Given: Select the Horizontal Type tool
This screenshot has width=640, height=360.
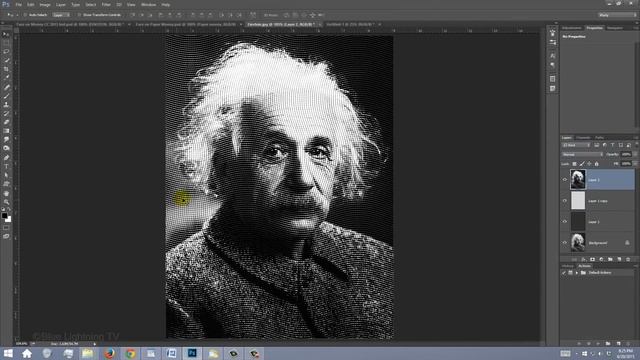Looking at the screenshot, I should point(6,167).
